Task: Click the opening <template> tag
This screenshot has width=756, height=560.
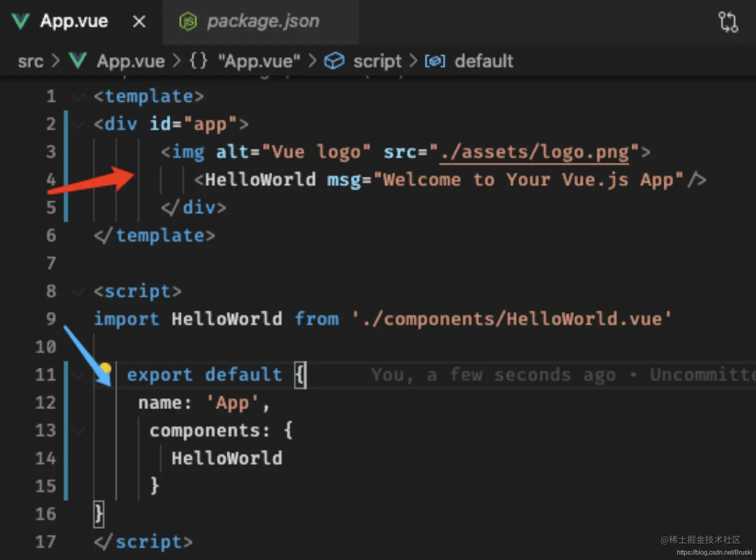Action: click(149, 96)
